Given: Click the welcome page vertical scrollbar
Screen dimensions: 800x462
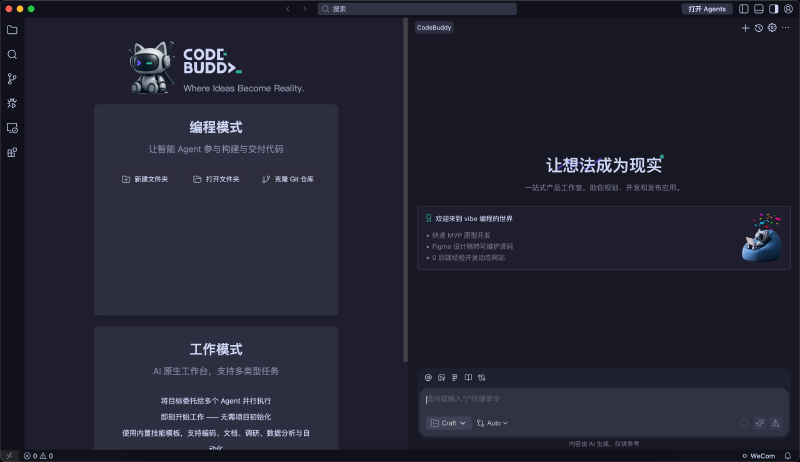Looking at the screenshot, I should point(406,190).
